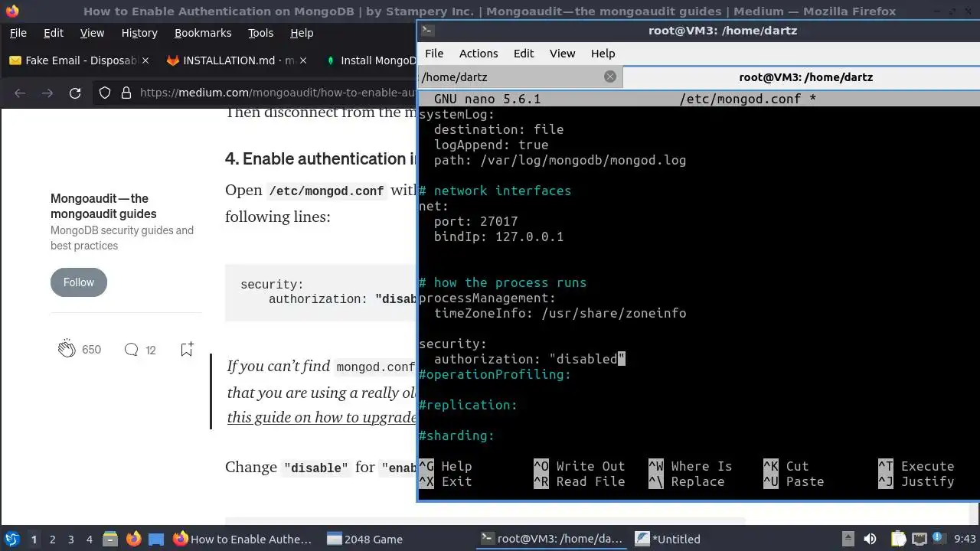
Task: Switch to workspace 1 in the pager
Action: coord(34,539)
